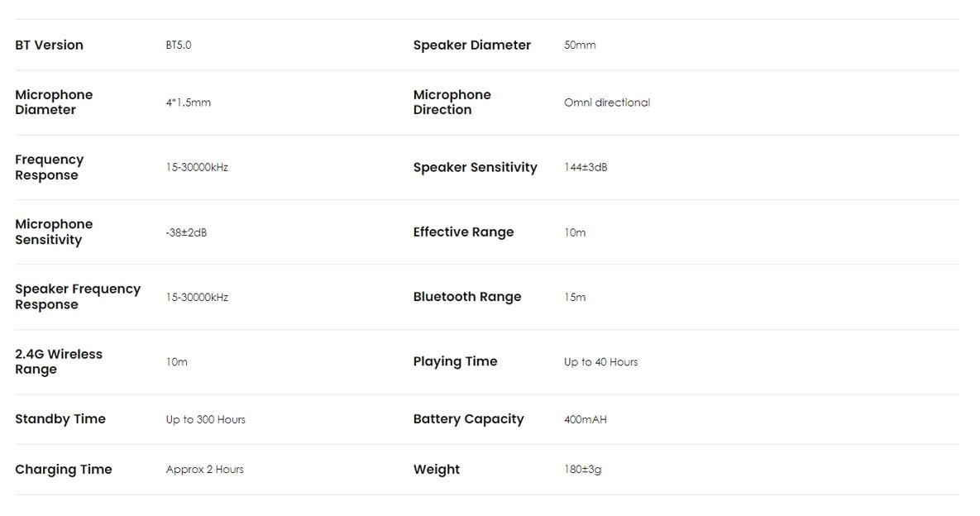Click the 400mAH battery capacity value
The height and width of the screenshot is (516, 980).
click(585, 419)
